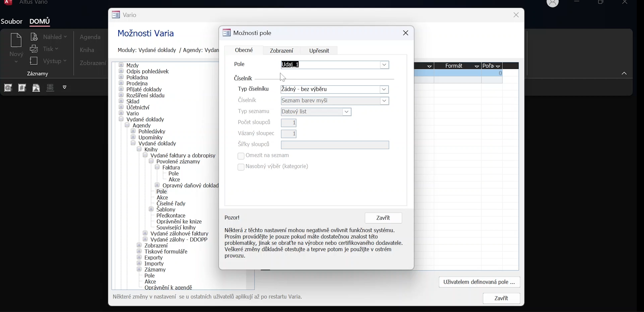644x312 pixels.
Task: Click the user account avatar icon
Action: (x=552, y=3)
